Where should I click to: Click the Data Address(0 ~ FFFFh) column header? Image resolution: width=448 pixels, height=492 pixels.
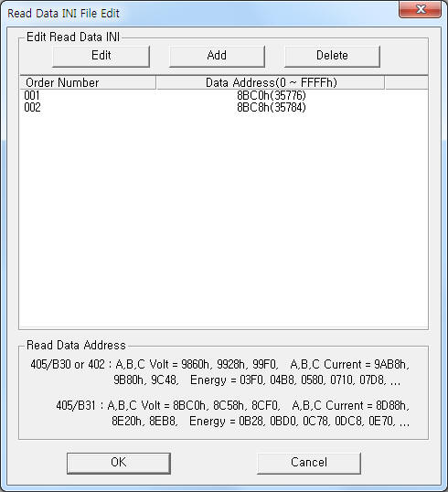point(271,83)
